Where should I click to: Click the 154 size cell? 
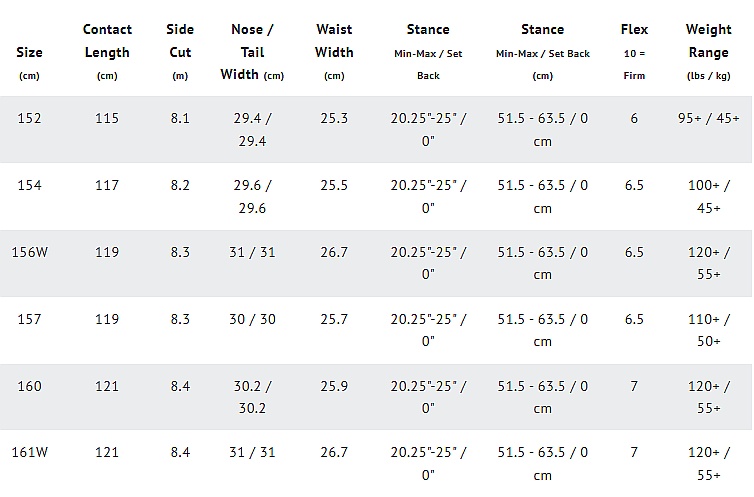click(29, 185)
